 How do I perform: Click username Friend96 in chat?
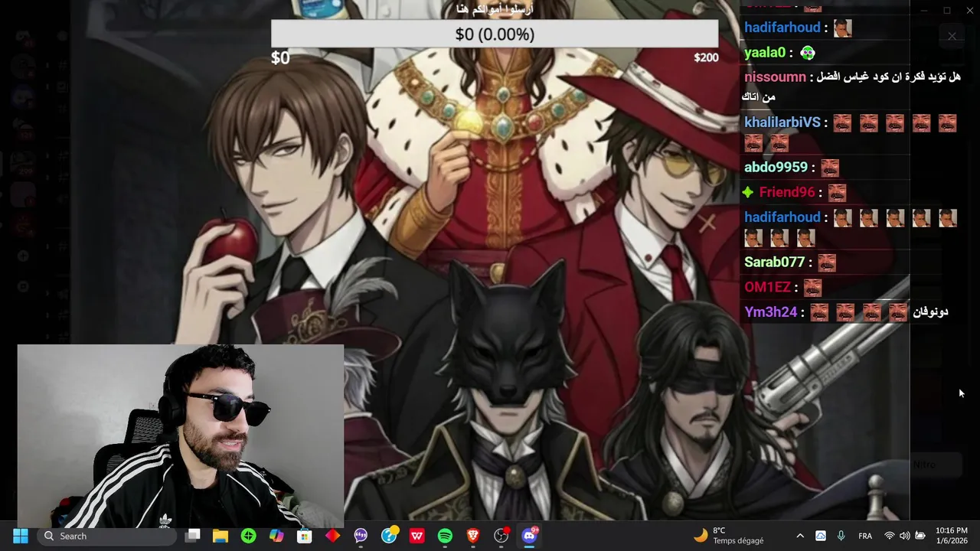(787, 192)
